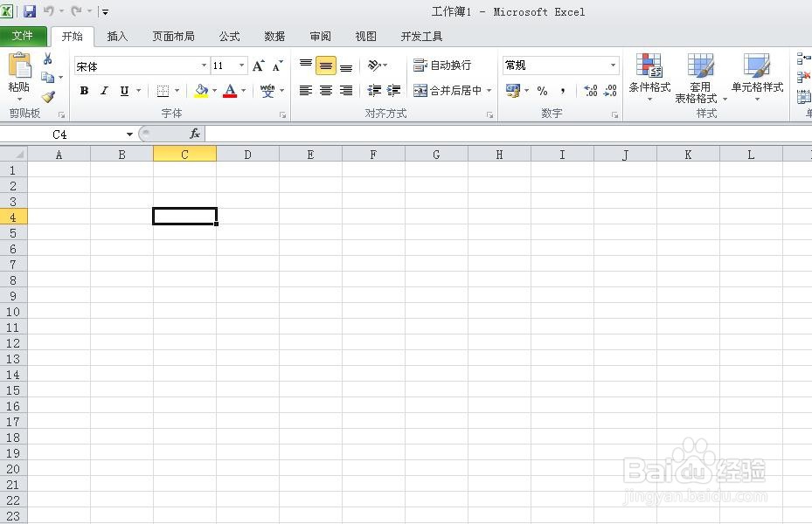Click the fx insert function icon
812x524 pixels.
pyautogui.click(x=195, y=134)
